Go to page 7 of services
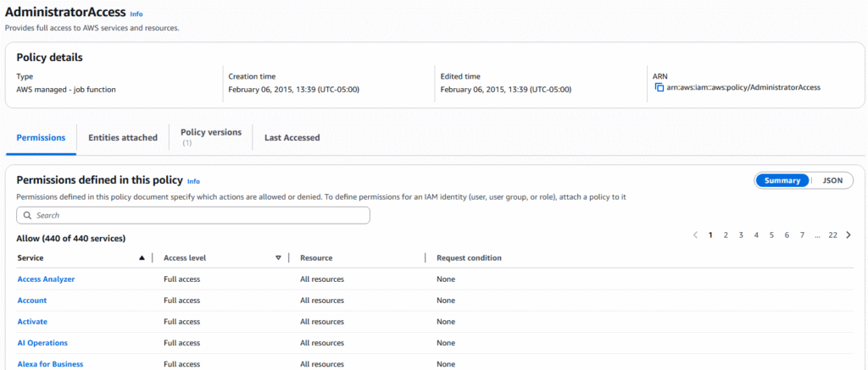This screenshot has height=370, width=868. pos(802,235)
